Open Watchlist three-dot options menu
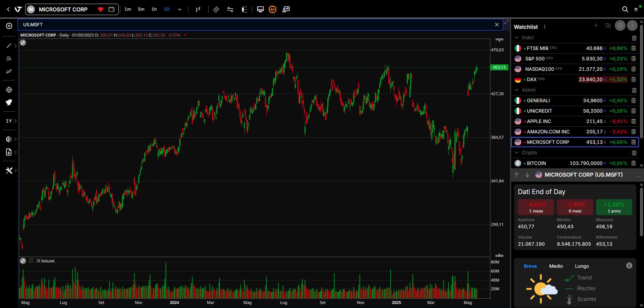The height and width of the screenshot is (308, 644). 544,27
